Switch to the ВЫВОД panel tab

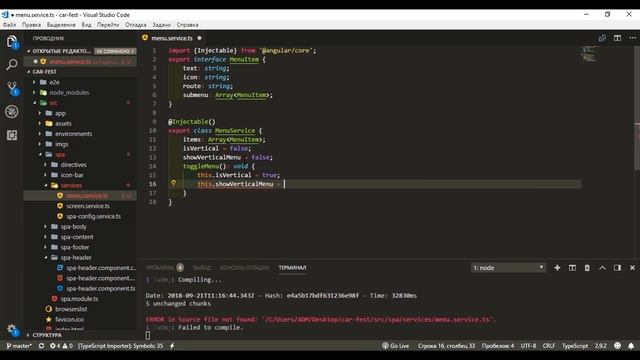[202, 268]
